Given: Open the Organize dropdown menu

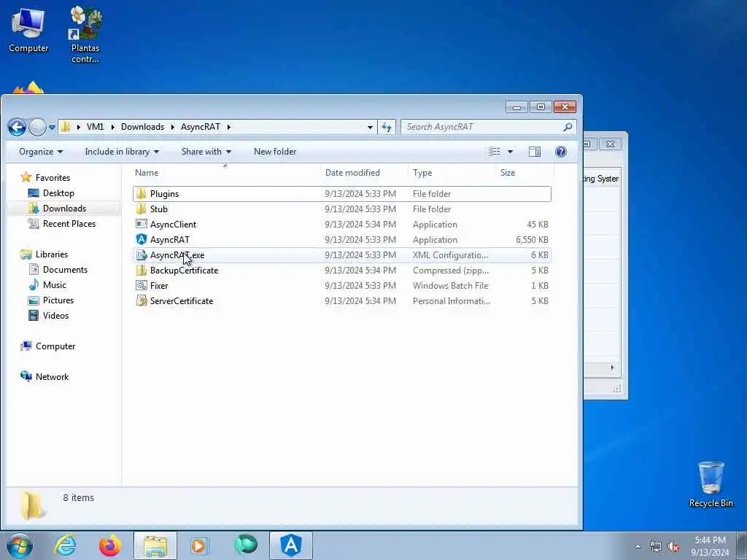Looking at the screenshot, I should [x=41, y=152].
